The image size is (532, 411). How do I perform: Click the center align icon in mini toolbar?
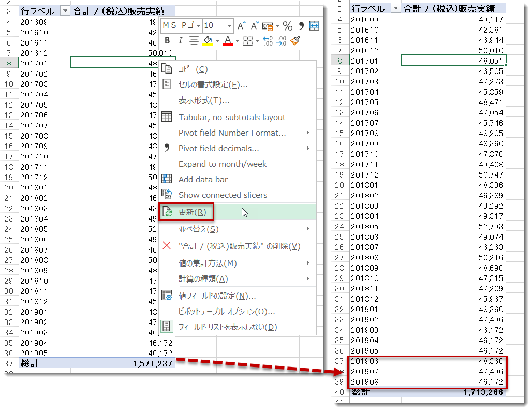[194, 41]
